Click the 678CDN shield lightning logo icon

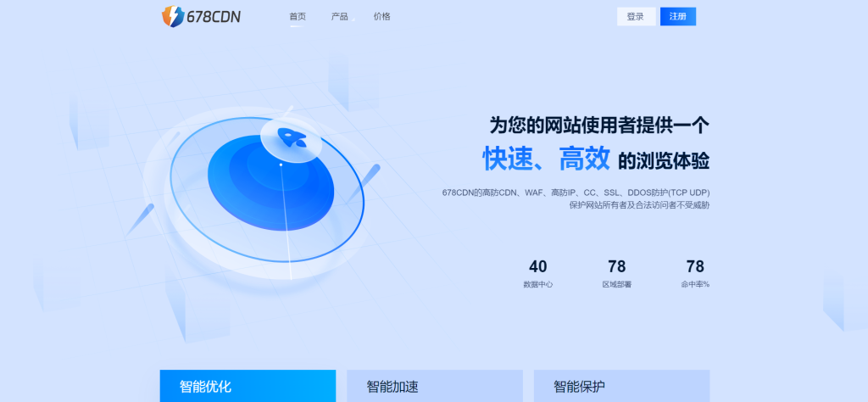[x=172, y=16]
